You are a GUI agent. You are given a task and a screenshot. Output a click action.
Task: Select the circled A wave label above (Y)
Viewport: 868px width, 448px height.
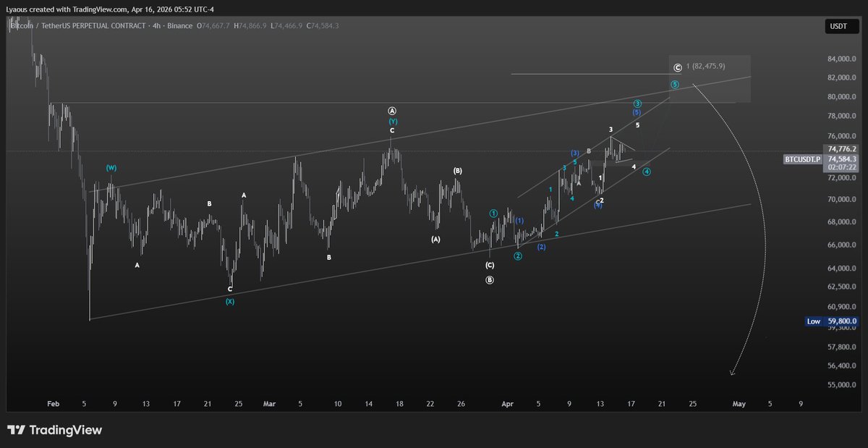coord(392,111)
